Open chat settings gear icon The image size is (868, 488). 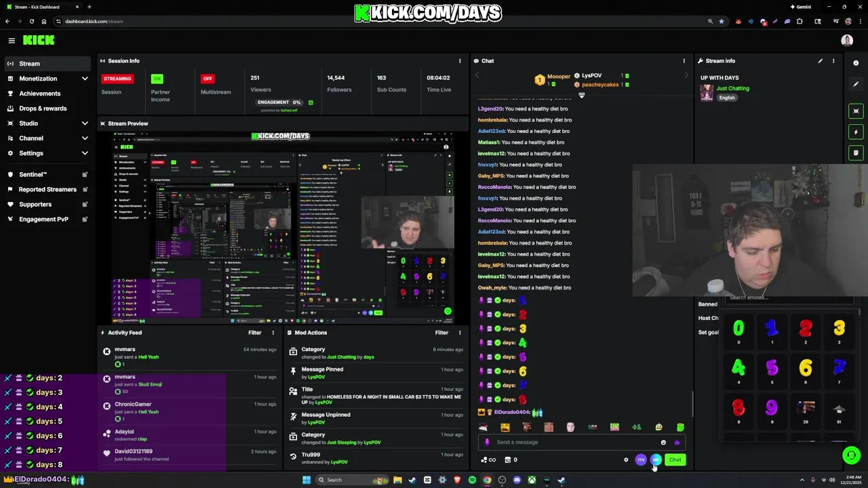tap(626, 460)
